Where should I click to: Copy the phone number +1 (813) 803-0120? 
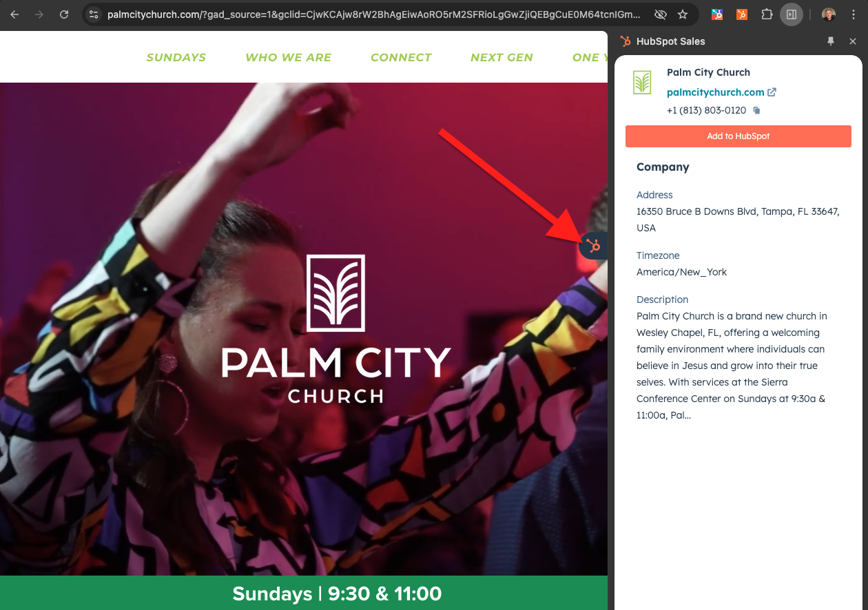(756, 110)
